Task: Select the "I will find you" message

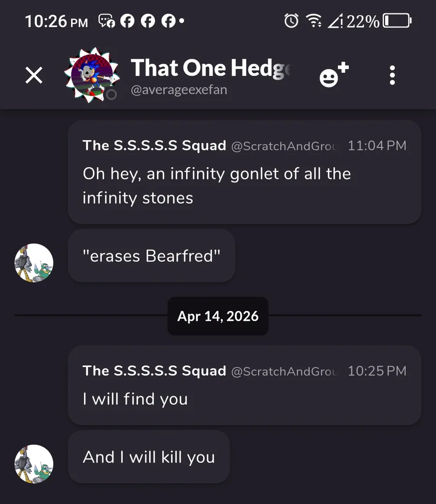Action: tap(135, 399)
